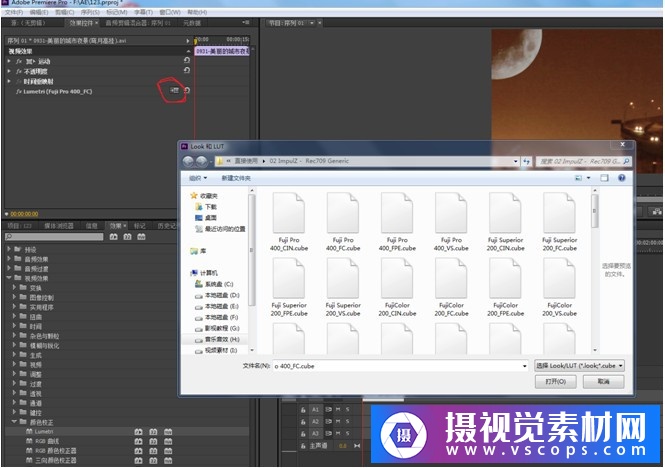Refresh the folder in the dialog address bar

tap(526, 161)
